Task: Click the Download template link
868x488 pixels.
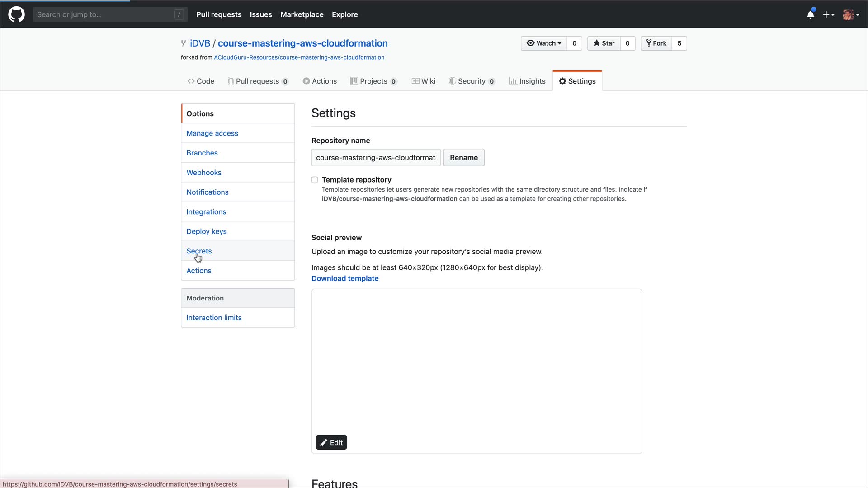Action: point(345,279)
